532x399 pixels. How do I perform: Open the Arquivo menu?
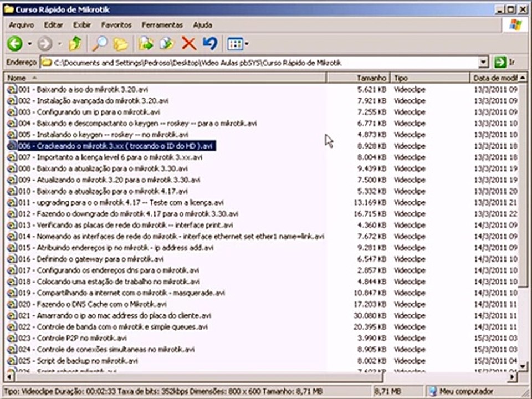[x=22, y=25]
